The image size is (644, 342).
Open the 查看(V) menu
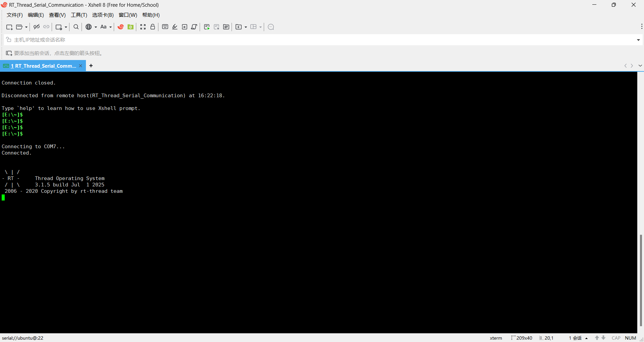(57, 15)
